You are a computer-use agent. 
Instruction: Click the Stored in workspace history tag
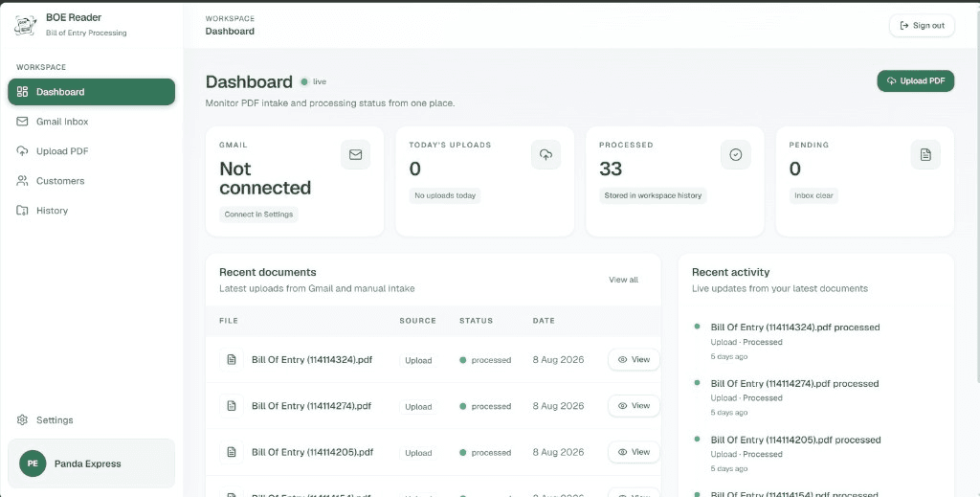[653, 195]
